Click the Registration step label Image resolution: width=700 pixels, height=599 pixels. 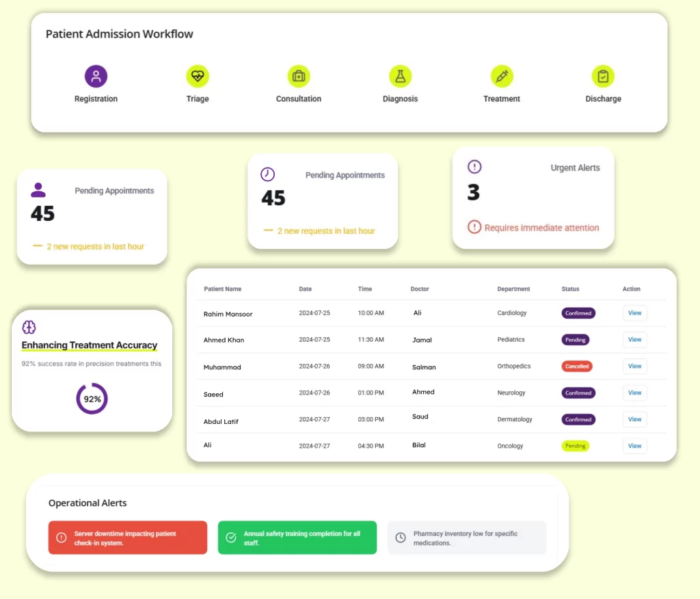tap(96, 98)
